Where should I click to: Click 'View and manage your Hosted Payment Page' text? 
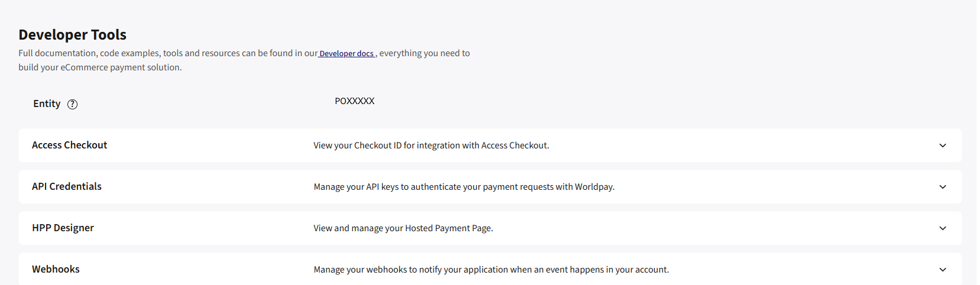(403, 228)
